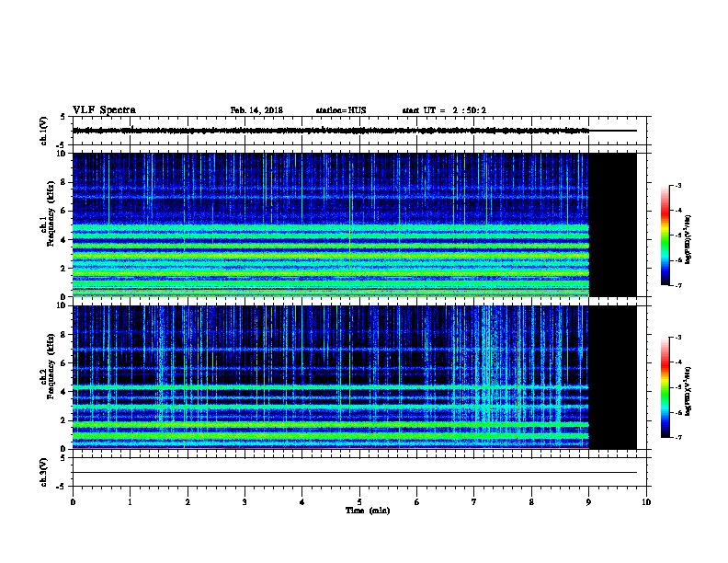728x563 pixels.
Task: Click the "station=HUS" label
Action: pos(341,110)
